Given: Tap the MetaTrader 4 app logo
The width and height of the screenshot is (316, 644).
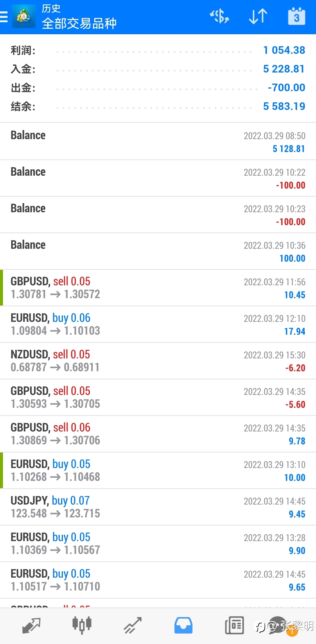Looking at the screenshot, I should [x=24, y=17].
